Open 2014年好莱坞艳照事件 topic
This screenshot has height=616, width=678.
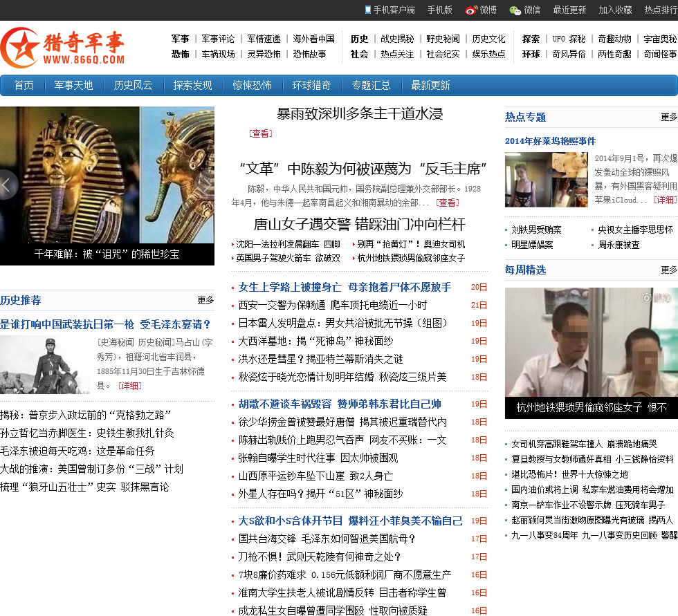(551, 141)
